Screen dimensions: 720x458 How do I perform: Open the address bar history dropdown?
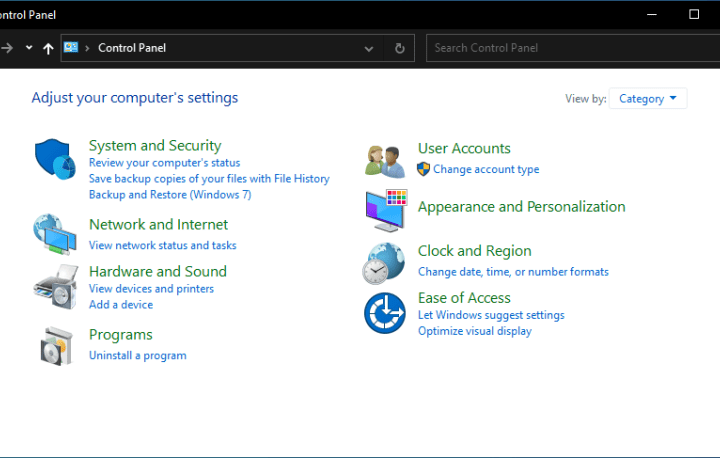click(369, 48)
